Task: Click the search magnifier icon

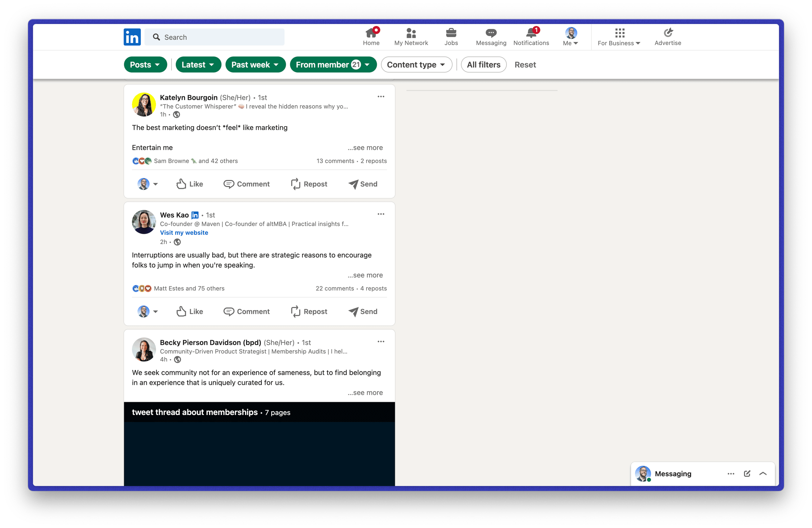Action: tap(156, 37)
